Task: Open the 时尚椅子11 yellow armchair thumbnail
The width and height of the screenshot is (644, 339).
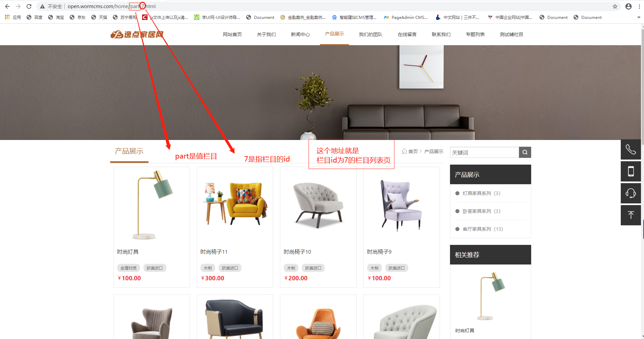Action: pos(235,203)
